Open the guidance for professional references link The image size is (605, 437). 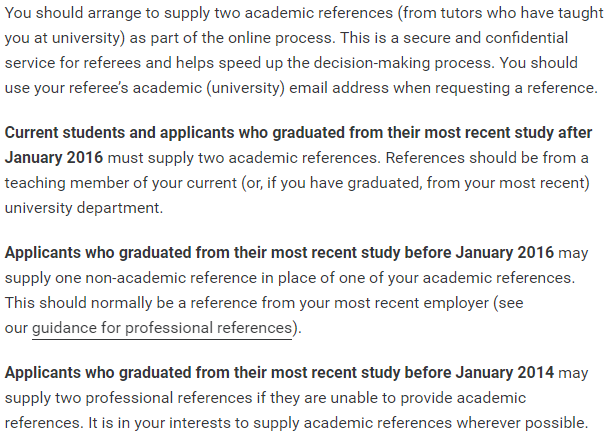(x=162, y=328)
